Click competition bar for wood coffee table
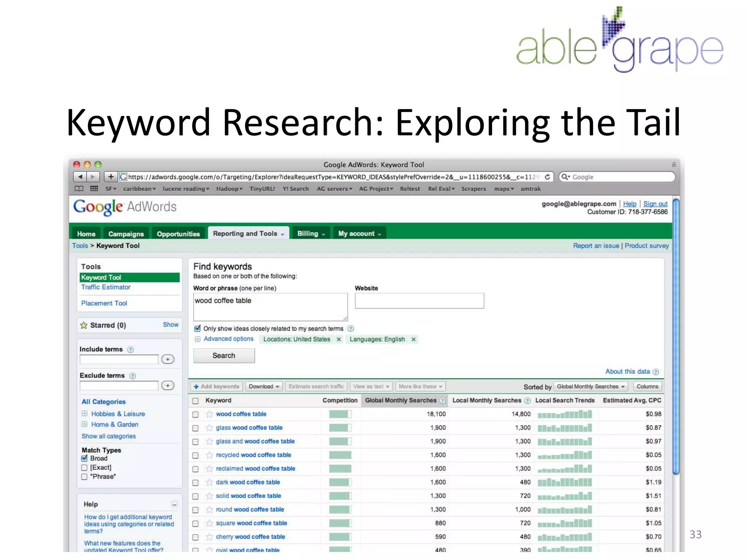 pyautogui.click(x=340, y=414)
